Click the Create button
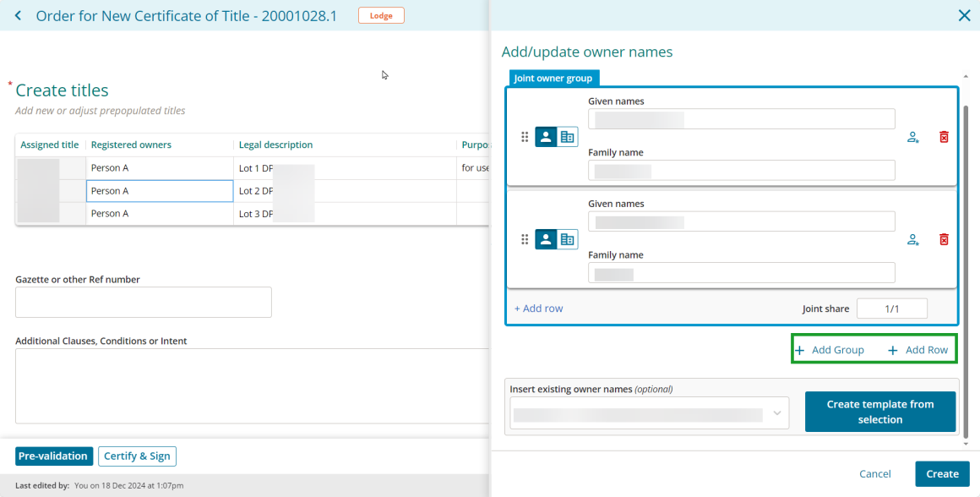Viewport: 980px width, 497px height. click(x=943, y=474)
